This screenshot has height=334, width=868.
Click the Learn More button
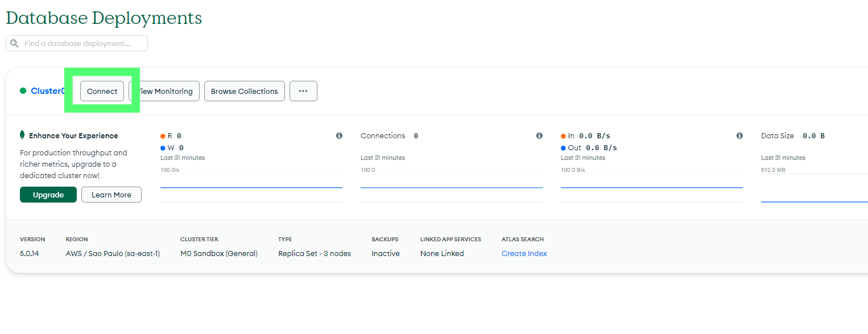(x=111, y=195)
